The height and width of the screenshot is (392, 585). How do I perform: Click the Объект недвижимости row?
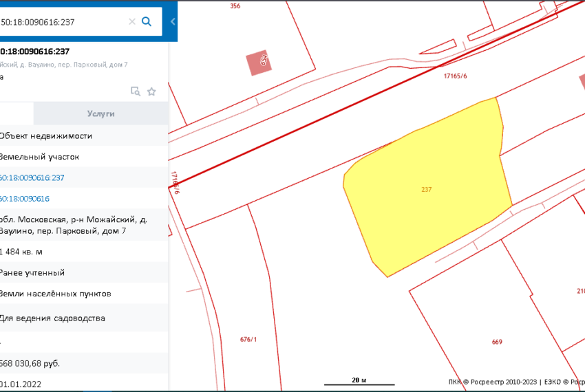pyautogui.click(x=84, y=135)
